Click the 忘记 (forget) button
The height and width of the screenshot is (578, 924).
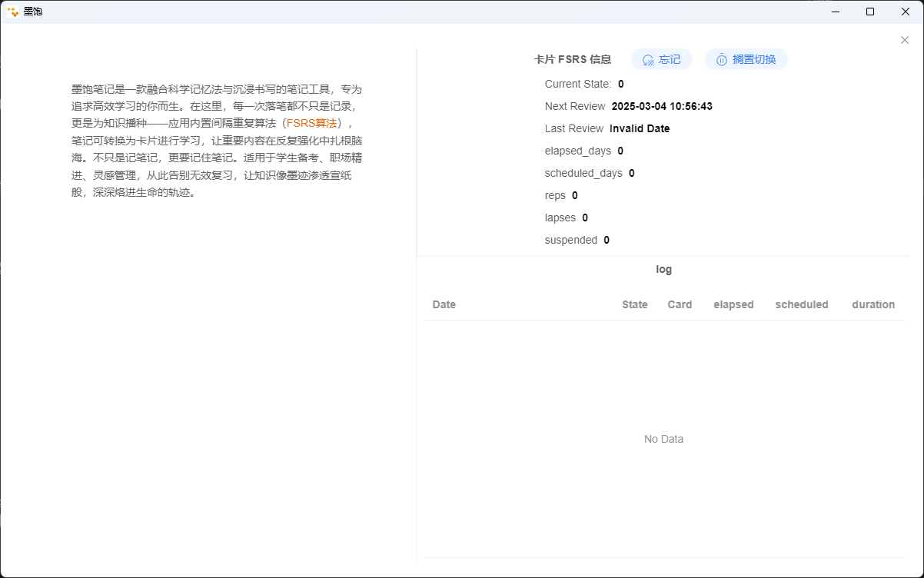pyautogui.click(x=662, y=59)
